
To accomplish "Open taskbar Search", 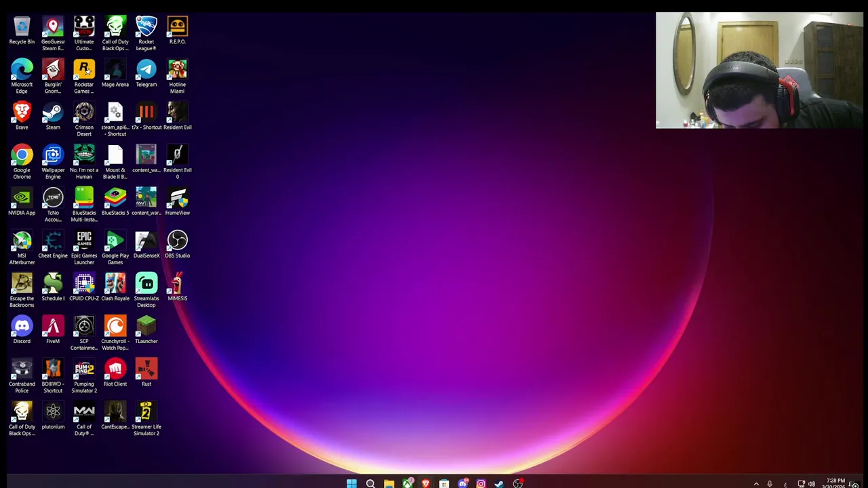I will point(370,483).
